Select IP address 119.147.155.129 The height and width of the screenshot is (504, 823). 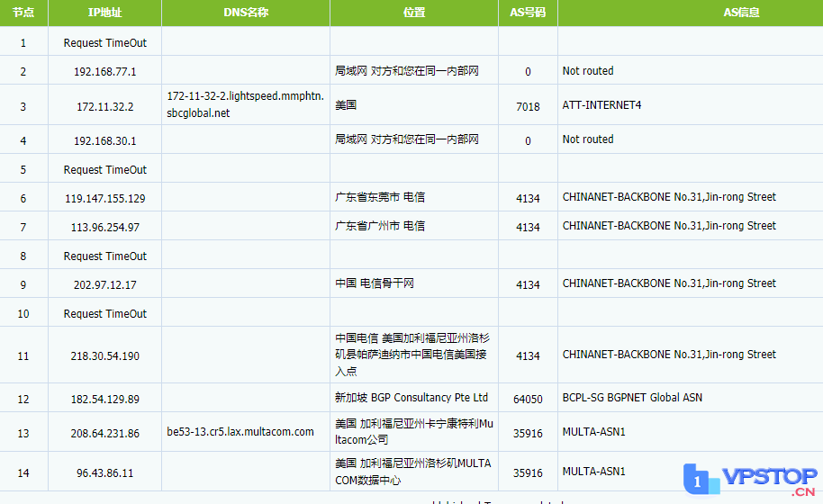pyautogui.click(x=105, y=199)
